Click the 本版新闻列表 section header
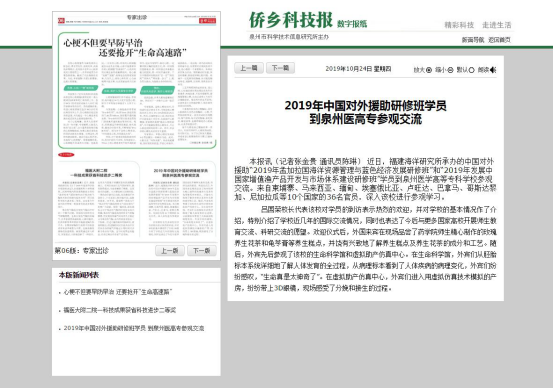Screen dimensions: 553x389 [x=79, y=275]
